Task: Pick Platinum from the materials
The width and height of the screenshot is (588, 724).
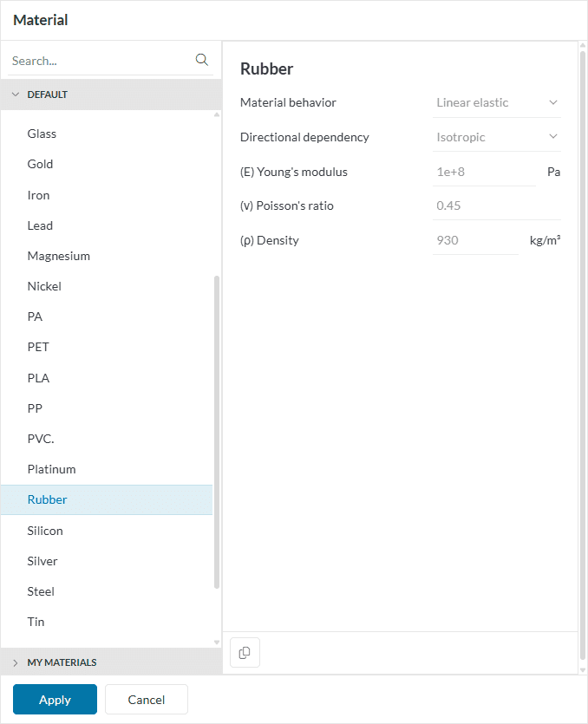Action: click(x=51, y=469)
